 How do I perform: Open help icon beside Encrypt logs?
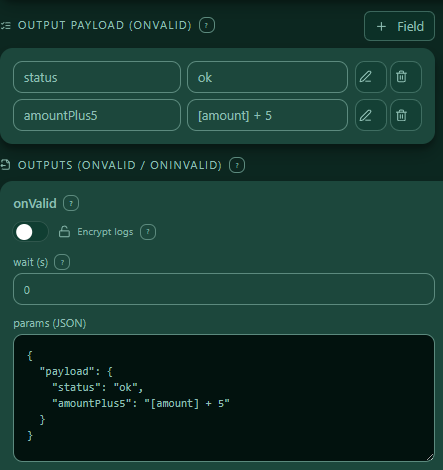(148, 232)
